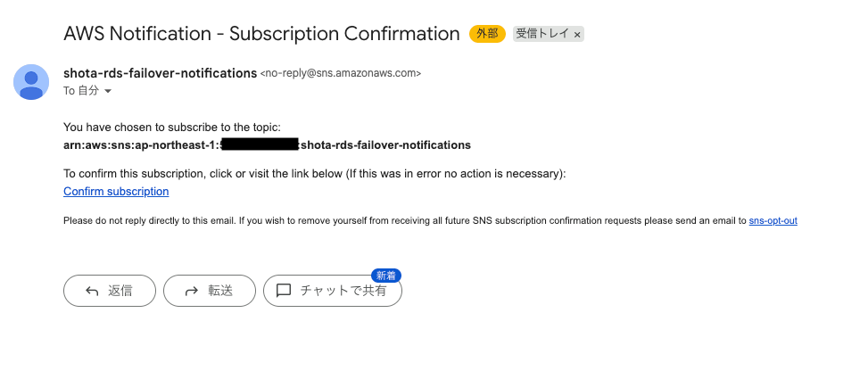Click the AWS Notification subject heading
The height and width of the screenshot is (379, 868).
click(261, 34)
